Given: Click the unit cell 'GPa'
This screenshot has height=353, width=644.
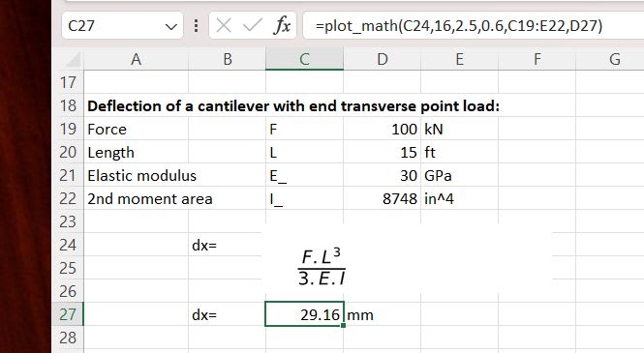Looking at the screenshot, I should tap(460, 175).
